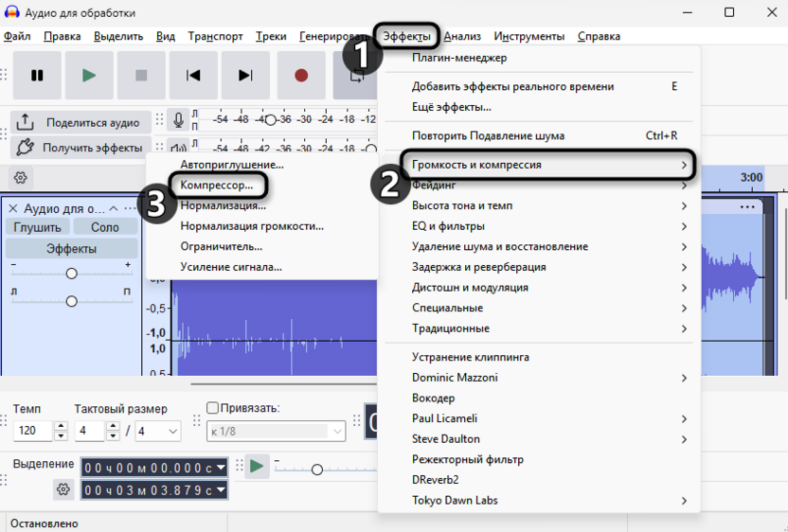Open the clip's three-dot menu at right

click(x=747, y=207)
